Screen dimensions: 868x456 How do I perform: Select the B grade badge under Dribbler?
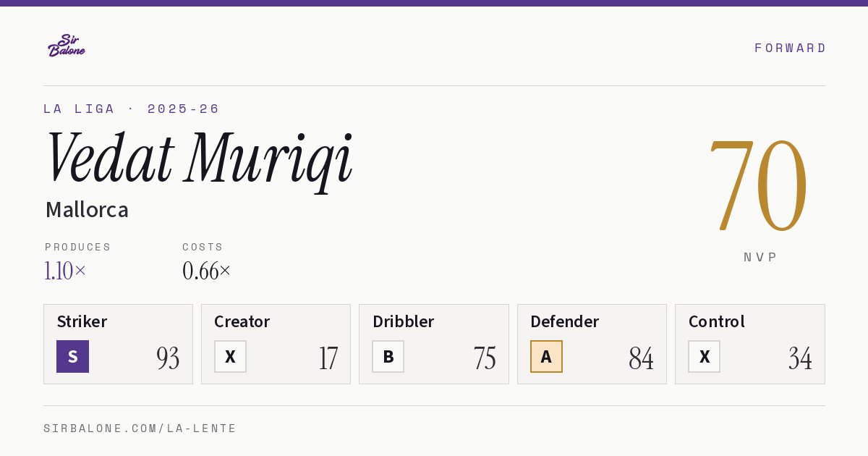388,356
